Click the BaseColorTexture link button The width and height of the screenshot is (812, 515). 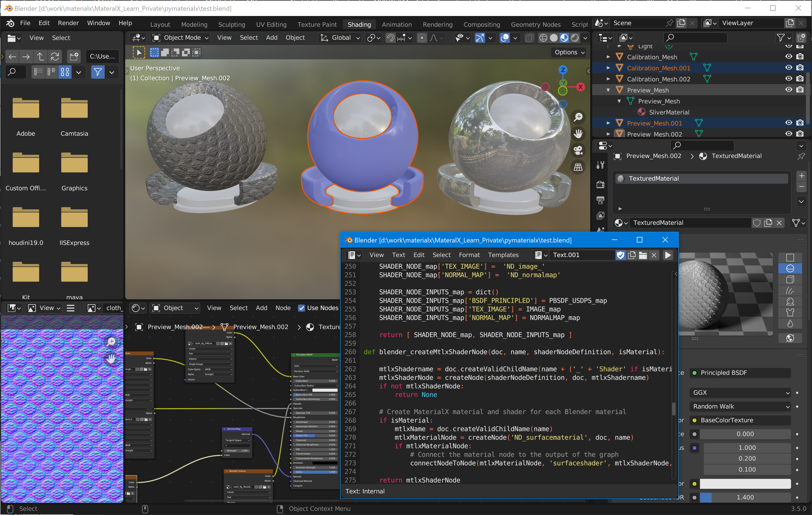pos(740,420)
